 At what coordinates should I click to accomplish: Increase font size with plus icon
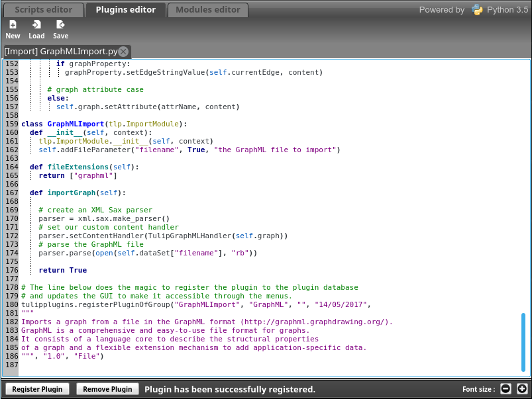(522, 389)
